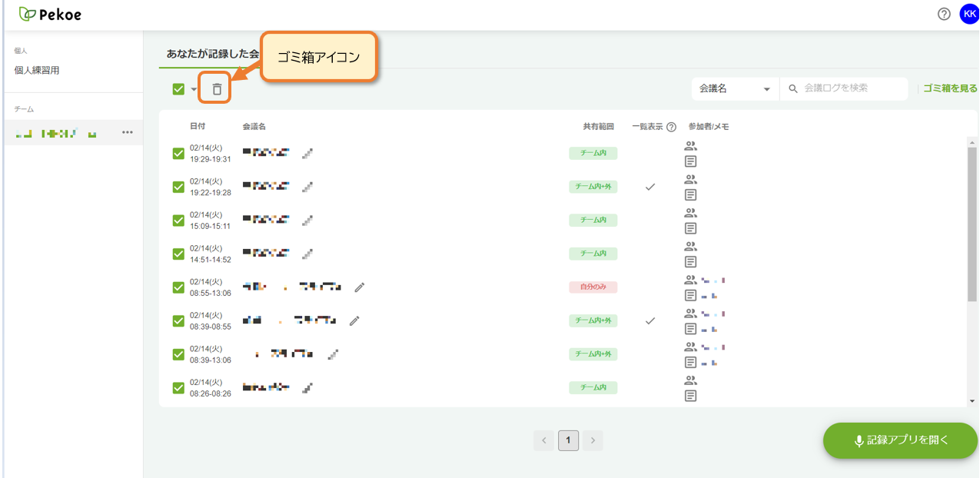Image resolution: width=980 pixels, height=478 pixels.
Task: Click the ゴミ箱を見る link
Action: pos(950,88)
